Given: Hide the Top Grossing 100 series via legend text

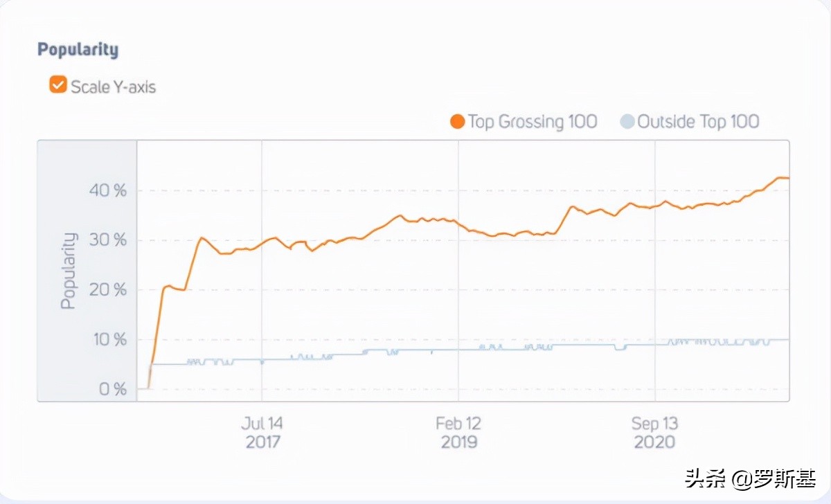Looking at the screenshot, I should 532,122.
